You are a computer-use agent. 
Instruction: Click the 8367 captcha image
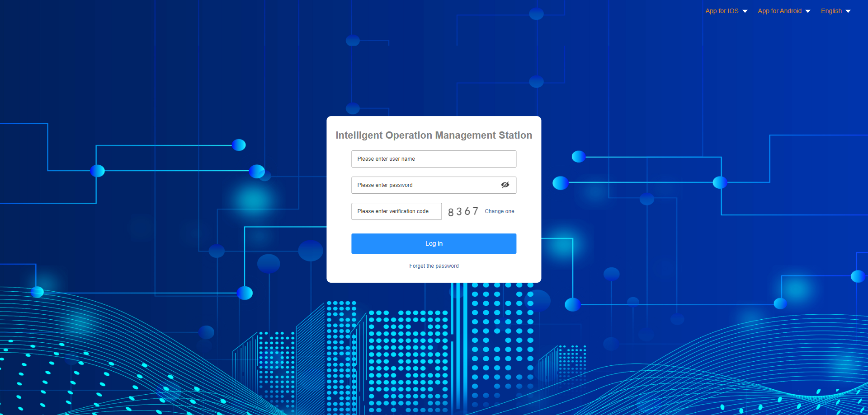tap(463, 211)
